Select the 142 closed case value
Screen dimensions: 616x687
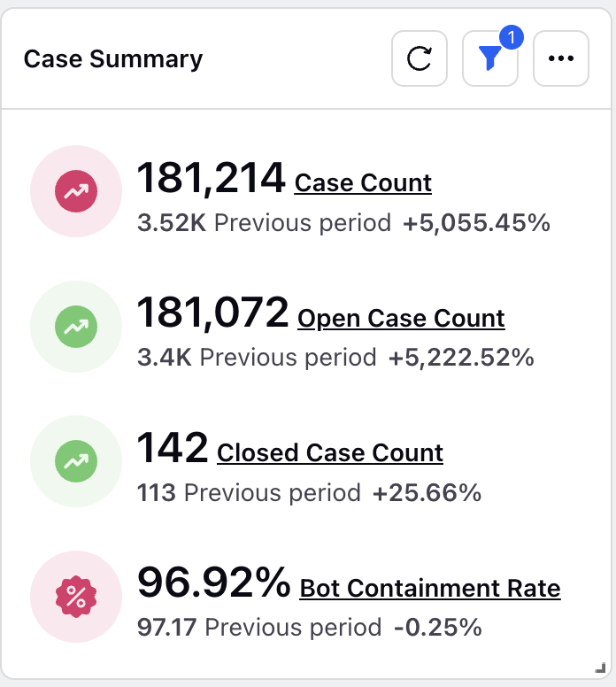point(173,447)
